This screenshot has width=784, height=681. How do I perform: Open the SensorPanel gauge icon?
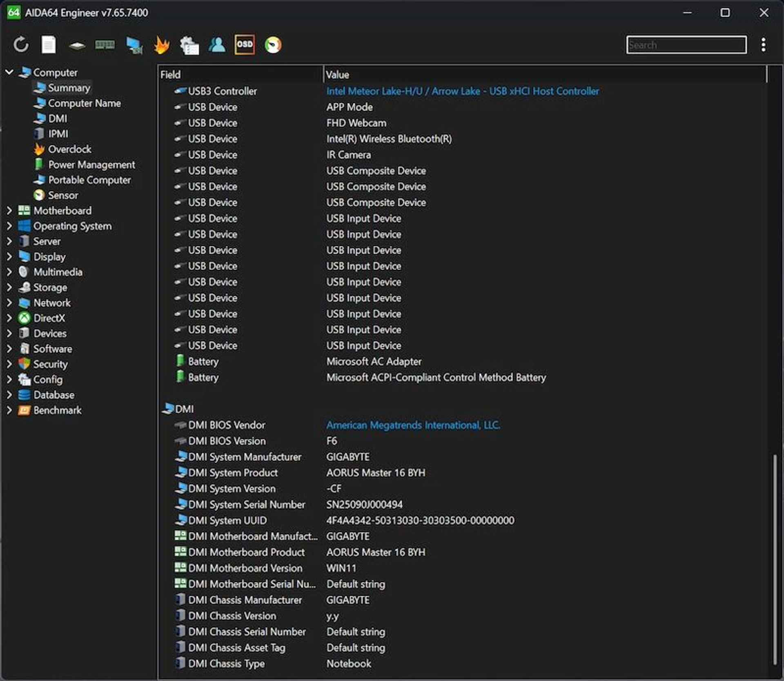pos(273,45)
